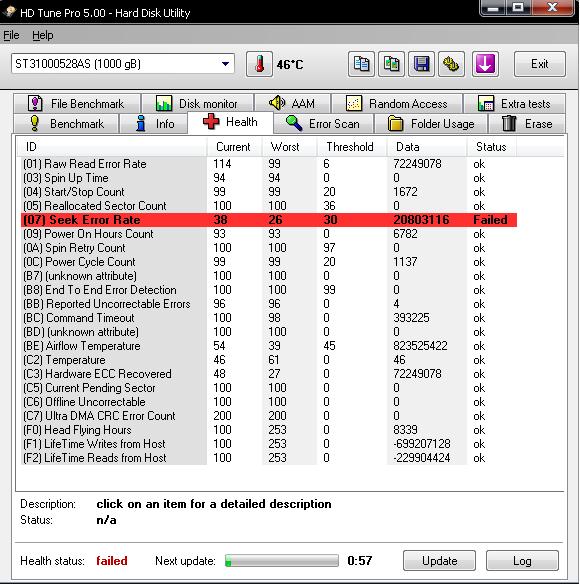
Task: Select the (B7) unknown attribute row
Action: coord(269,276)
